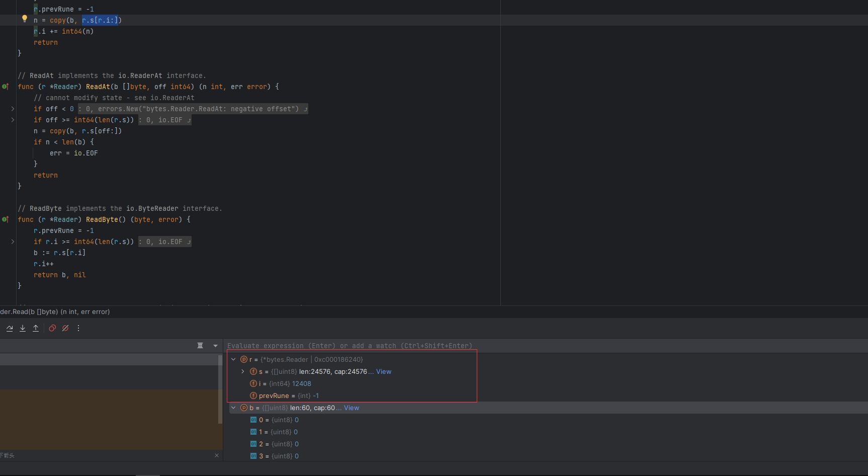Click the frames panel vertical scrollbar
Viewport: 868px width, 476px height.
coord(220,389)
